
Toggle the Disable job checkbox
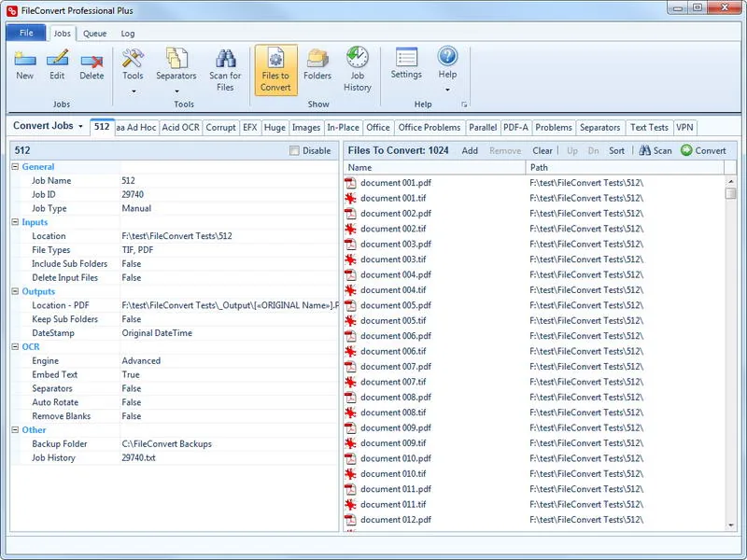click(294, 150)
